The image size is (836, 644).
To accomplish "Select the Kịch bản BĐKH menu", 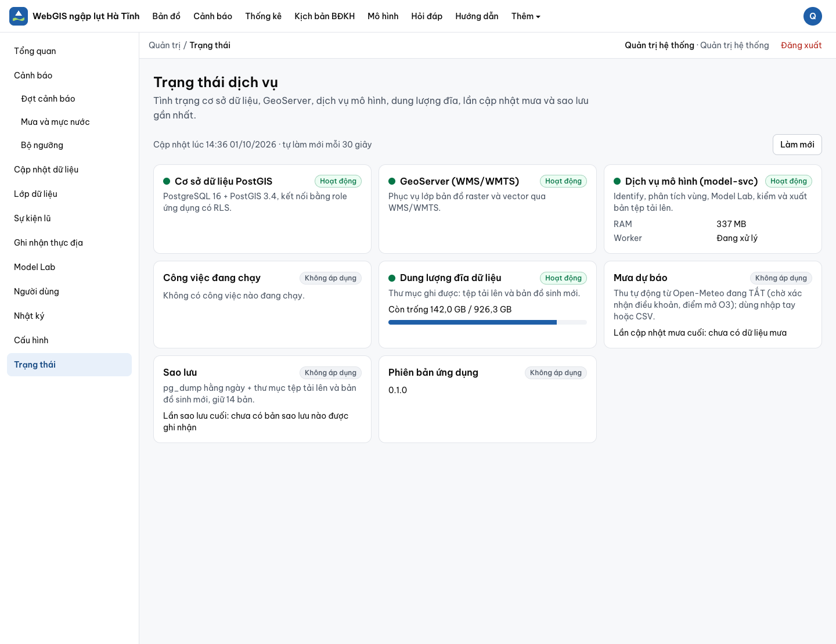I will pos(325,16).
